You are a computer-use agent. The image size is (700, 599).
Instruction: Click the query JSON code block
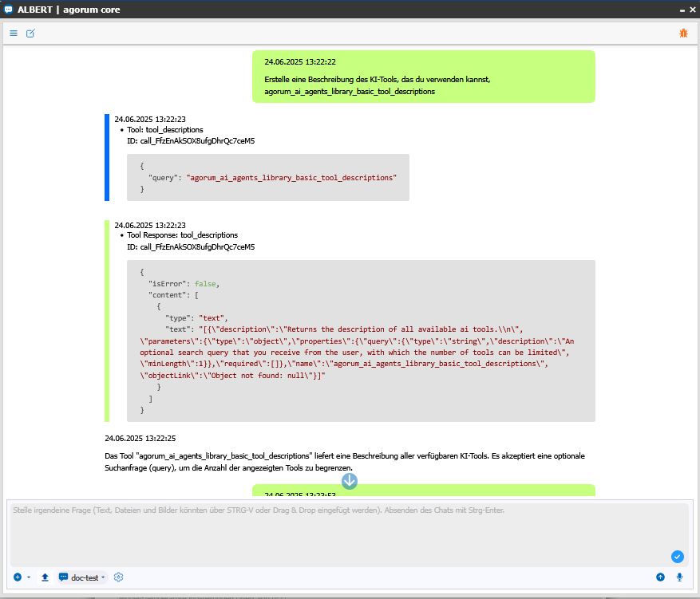268,178
